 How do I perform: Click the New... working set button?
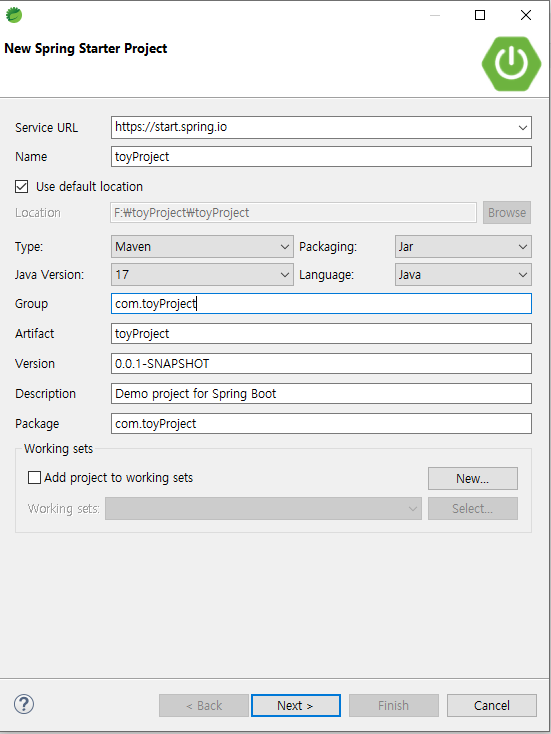tap(473, 478)
